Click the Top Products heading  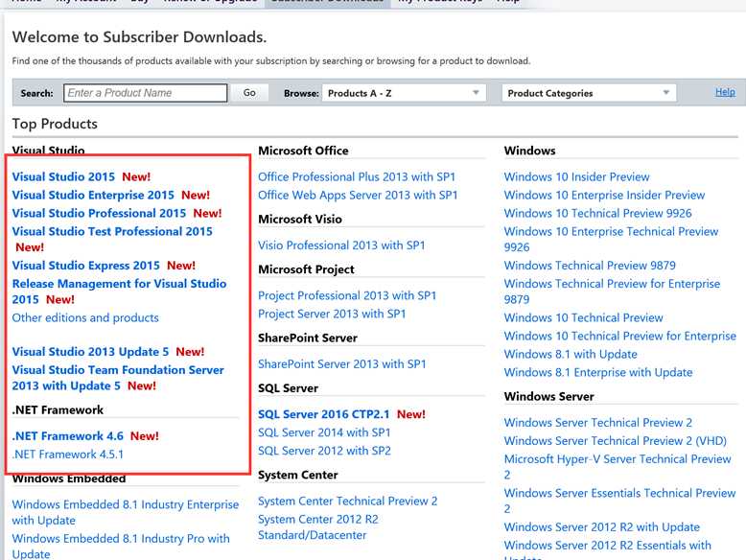tap(55, 124)
